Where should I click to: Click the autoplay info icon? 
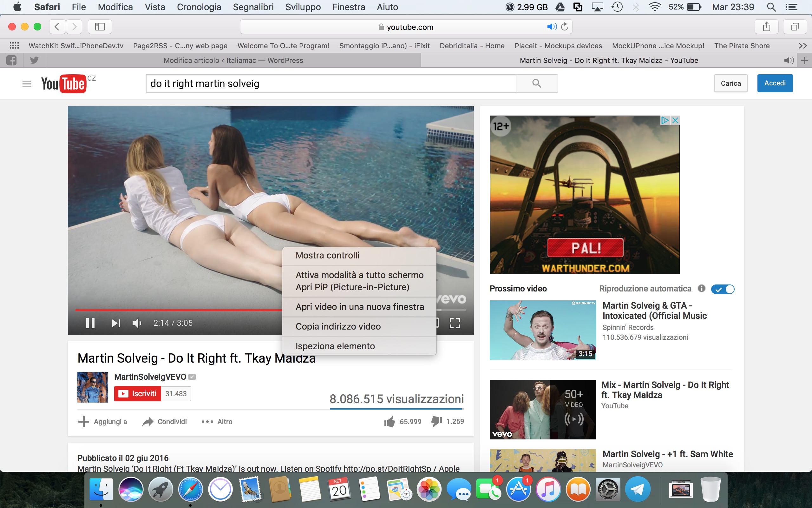[x=701, y=289]
